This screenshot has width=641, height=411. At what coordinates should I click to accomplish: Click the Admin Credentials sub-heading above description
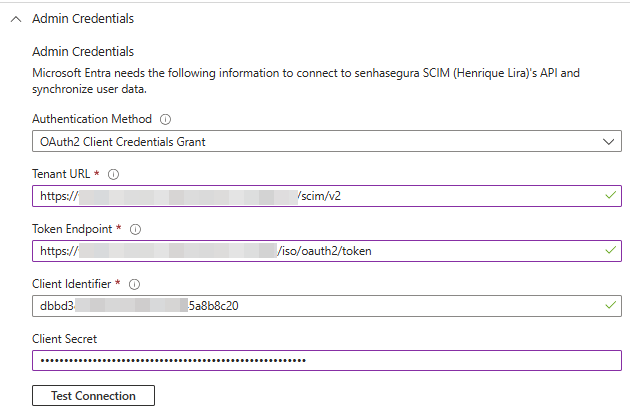pyautogui.click(x=83, y=52)
